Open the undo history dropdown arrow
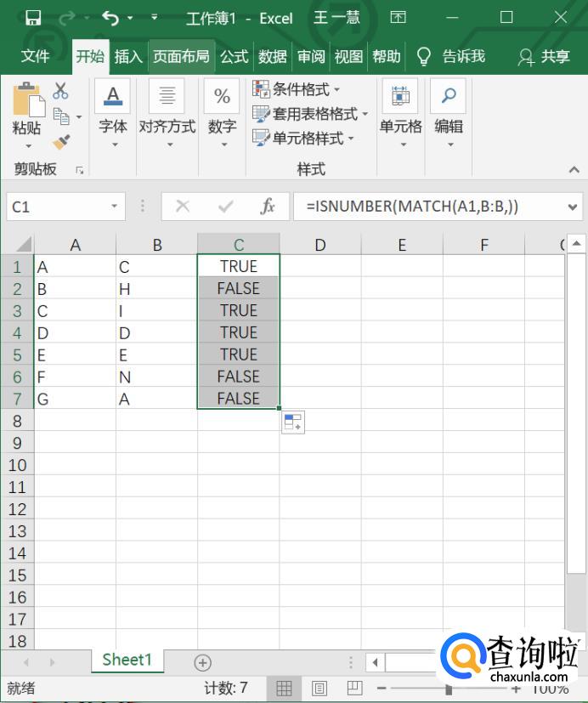The height and width of the screenshot is (703, 588). [130, 18]
